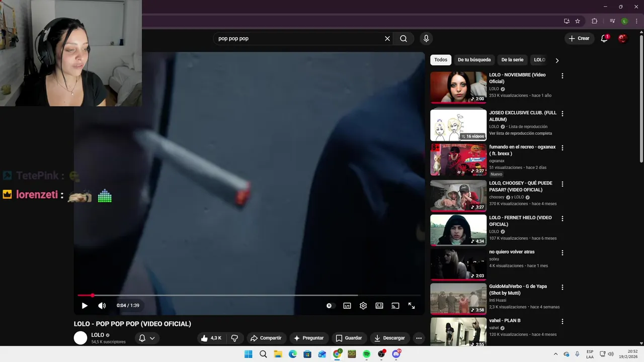This screenshot has height=362, width=644.
Task: Open 'no quiero volver atras' title
Action: click(x=512, y=252)
